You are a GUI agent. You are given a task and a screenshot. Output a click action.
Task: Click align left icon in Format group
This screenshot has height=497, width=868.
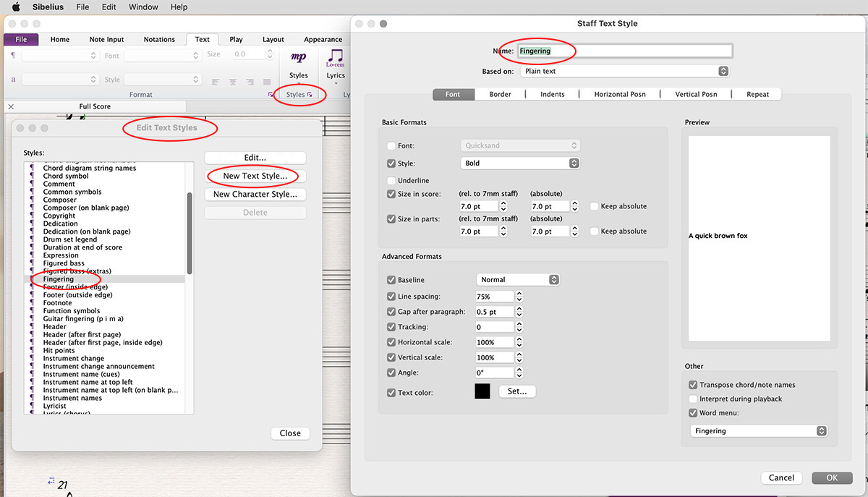pos(216,82)
